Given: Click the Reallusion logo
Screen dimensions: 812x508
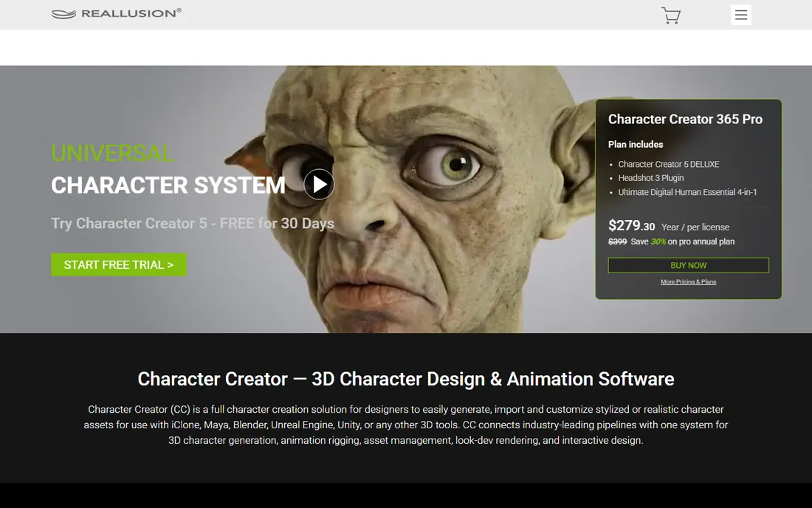Looking at the screenshot, I should (x=117, y=13).
